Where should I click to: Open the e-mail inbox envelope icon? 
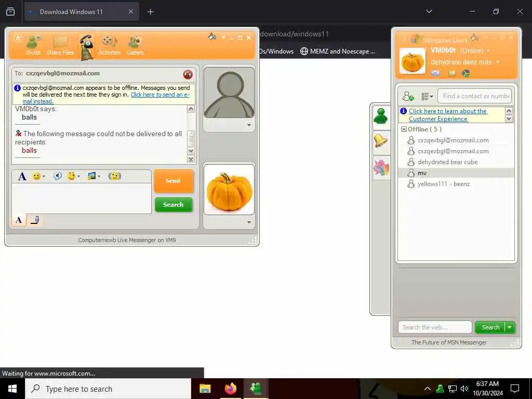click(436, 73)
